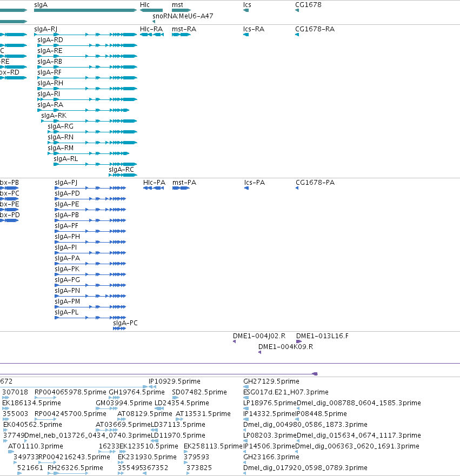
Task: Select protein slgA-PA
Action: tap(90, 264)
